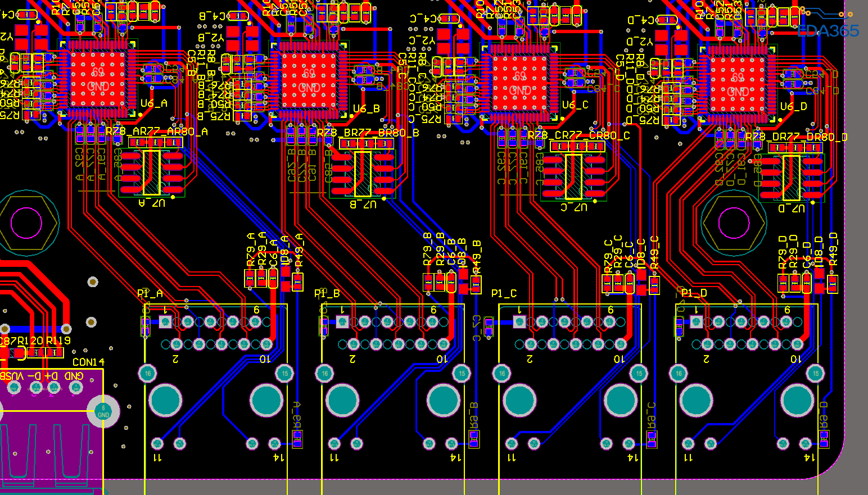Select the mirrored GND pin label on CON14
This screenshot has height=495, width=868.
[x=74, y=375]
